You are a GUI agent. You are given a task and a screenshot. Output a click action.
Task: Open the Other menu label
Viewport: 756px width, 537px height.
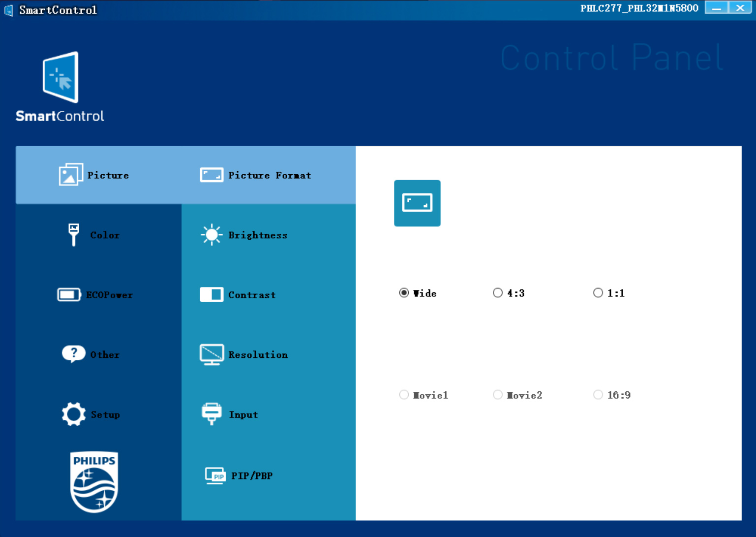[x=105, y=355]
